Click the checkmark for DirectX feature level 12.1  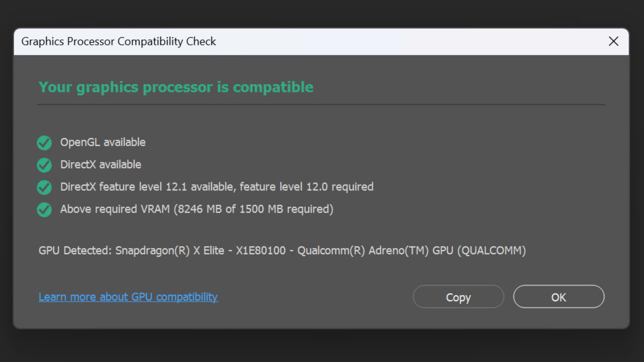[x=44, y=187]
